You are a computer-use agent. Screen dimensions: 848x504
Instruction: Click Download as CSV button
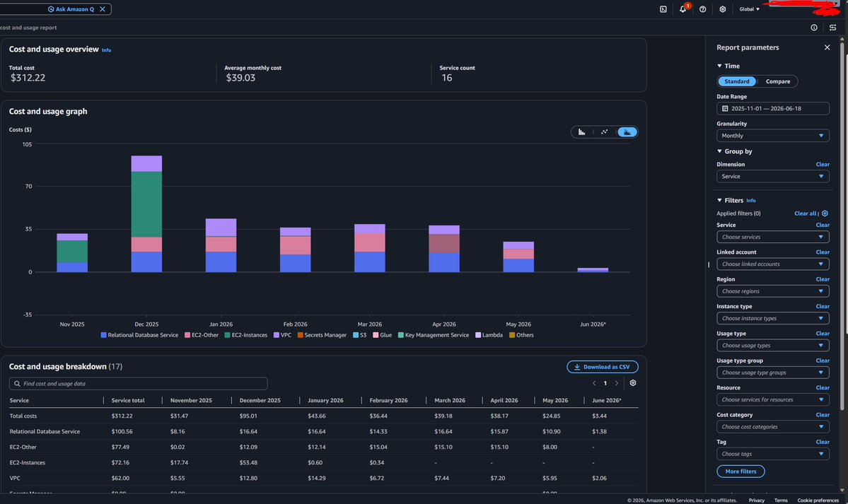click(602, 367)
